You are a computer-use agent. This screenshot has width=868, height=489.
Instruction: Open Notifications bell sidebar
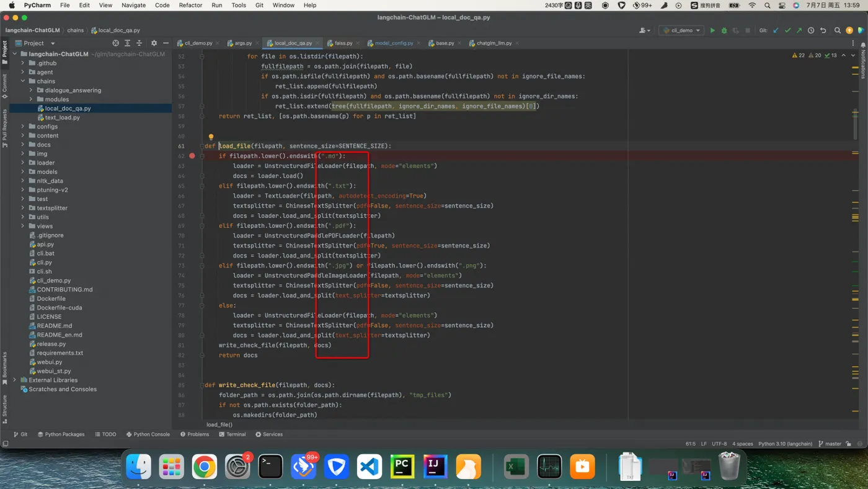[x=862, y=61]
